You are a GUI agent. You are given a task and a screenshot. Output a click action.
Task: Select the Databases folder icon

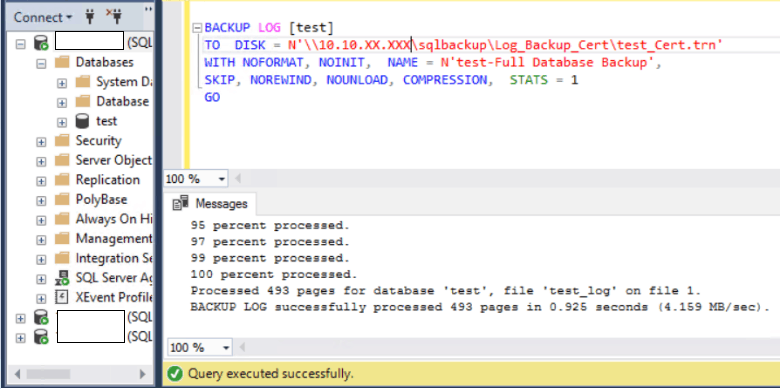[62, 62]
